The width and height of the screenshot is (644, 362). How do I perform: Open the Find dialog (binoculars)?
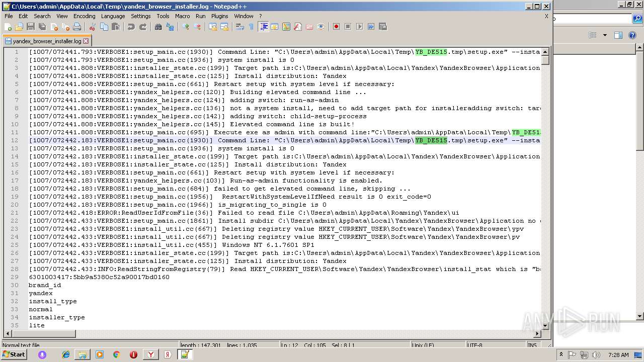coord(158,27)
